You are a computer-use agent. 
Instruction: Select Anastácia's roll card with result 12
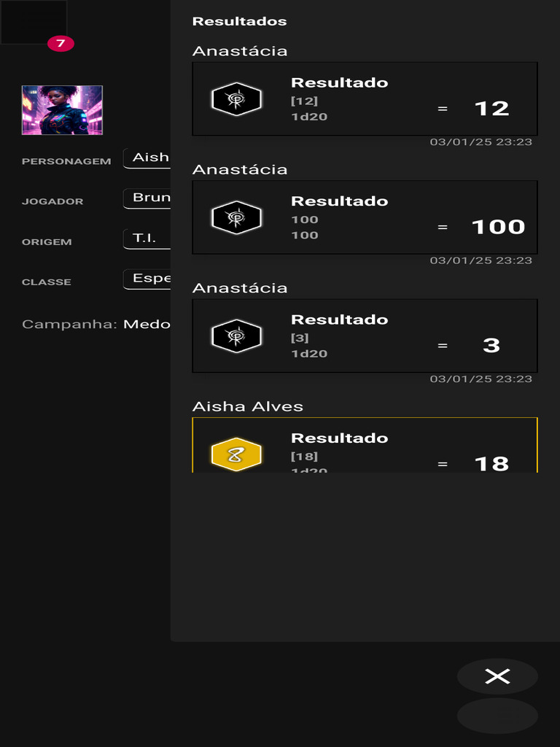(365, 99)
